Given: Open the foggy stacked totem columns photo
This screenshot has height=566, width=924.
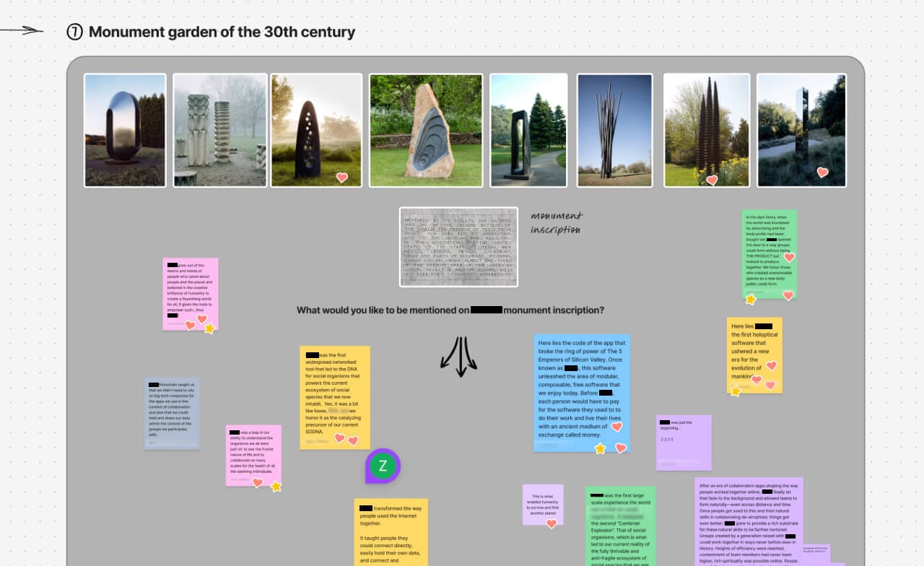Looking at the screenshot, I should pos(220,130).
